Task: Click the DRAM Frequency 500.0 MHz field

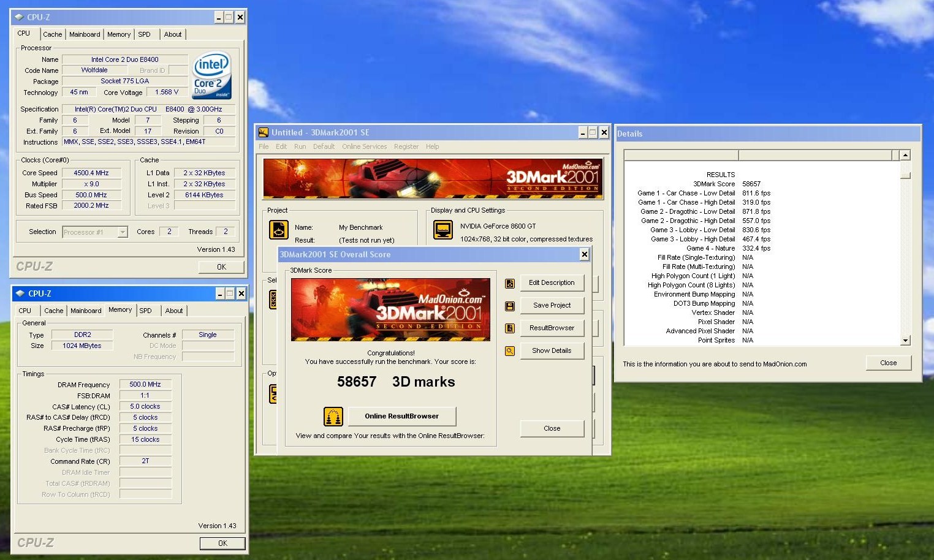Action: pos(145,385)
